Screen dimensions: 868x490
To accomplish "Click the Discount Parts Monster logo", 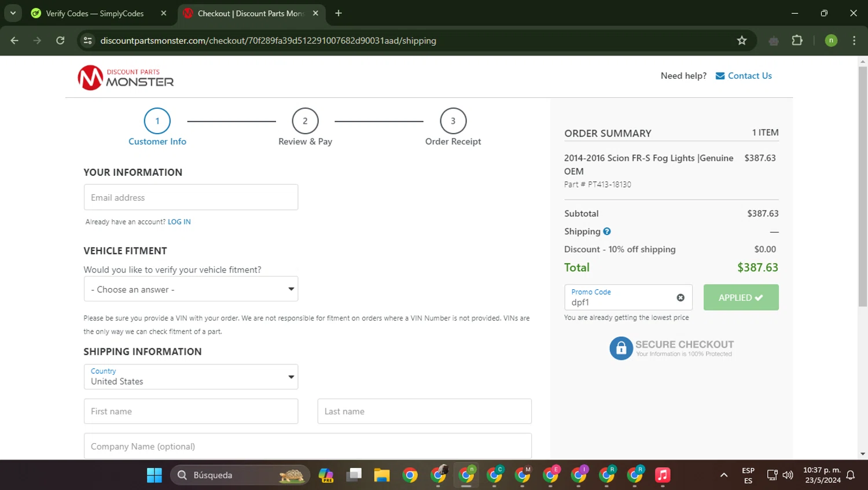I will click(126, 78).
